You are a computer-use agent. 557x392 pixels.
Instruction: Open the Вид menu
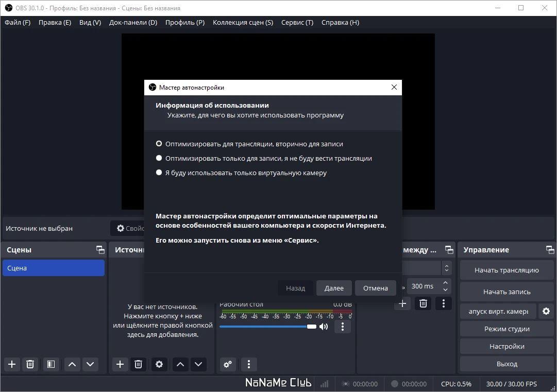[x=90, y=22]
